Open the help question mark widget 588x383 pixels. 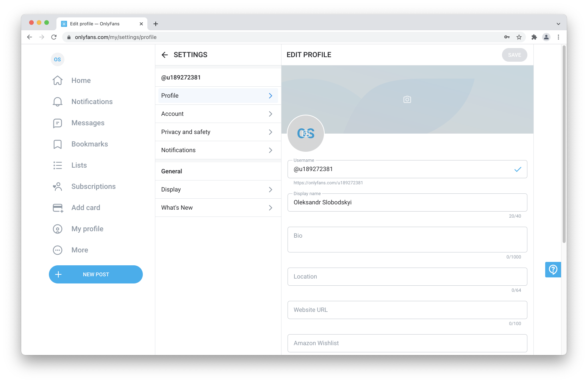coord(553,269)
